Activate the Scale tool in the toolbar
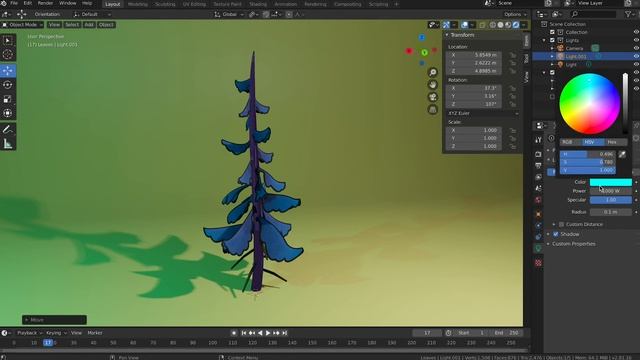This screenshot has height=360, width=640. tap(8, 99)
